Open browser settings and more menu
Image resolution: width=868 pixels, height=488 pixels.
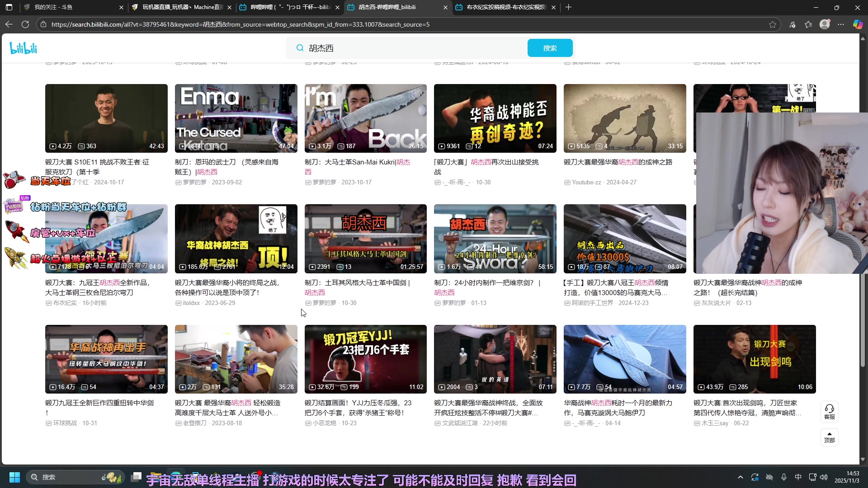point(841,24)
